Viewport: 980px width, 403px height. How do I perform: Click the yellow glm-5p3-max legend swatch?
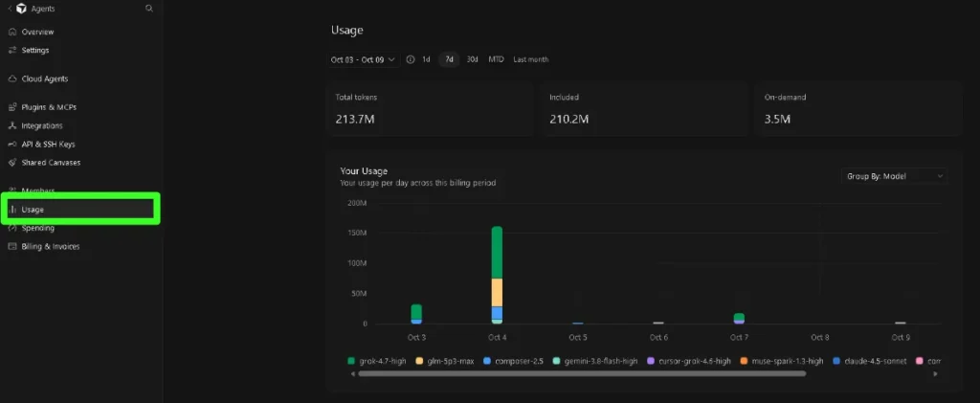(419, 361)
